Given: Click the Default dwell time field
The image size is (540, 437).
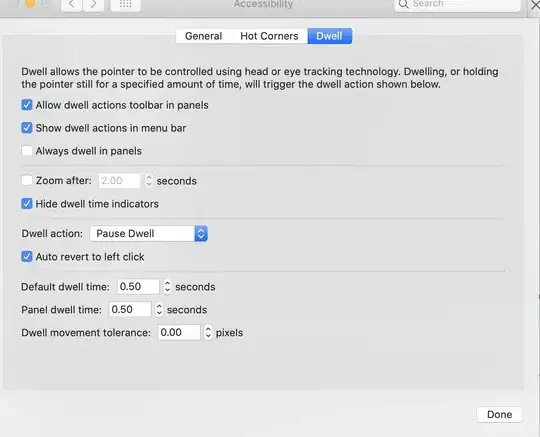Looking at the screenshot, I should (x=138, y=287).
